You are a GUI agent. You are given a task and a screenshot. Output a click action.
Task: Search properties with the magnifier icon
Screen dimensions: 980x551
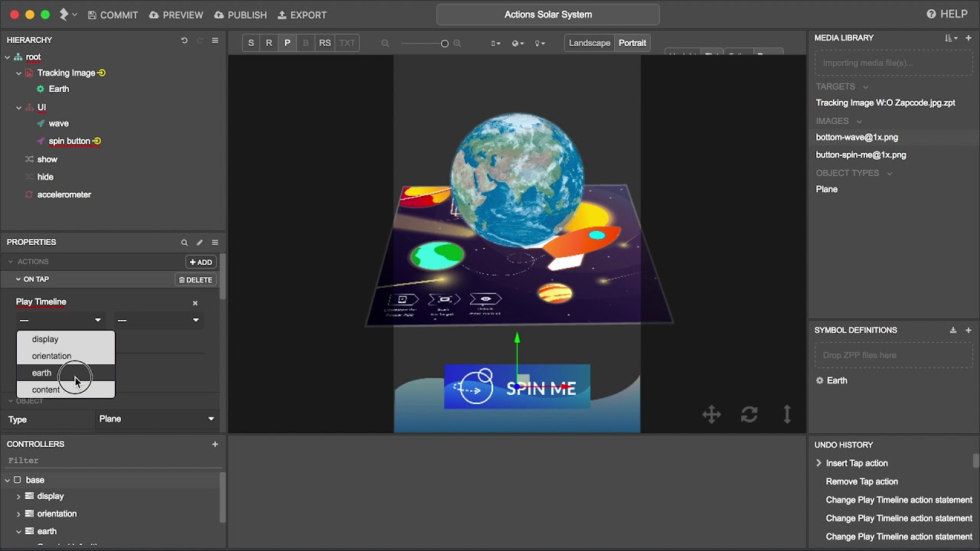coord(185,243)
